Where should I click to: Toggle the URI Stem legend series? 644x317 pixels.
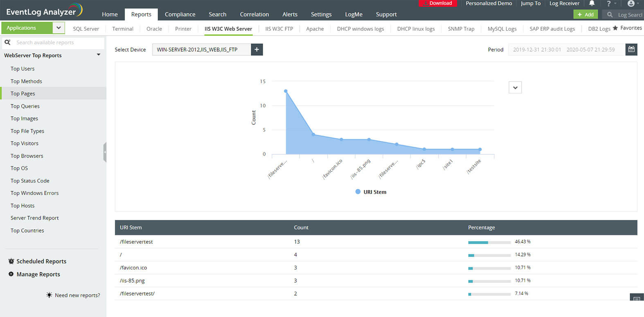pyautogui.click(x=371, y=192)
